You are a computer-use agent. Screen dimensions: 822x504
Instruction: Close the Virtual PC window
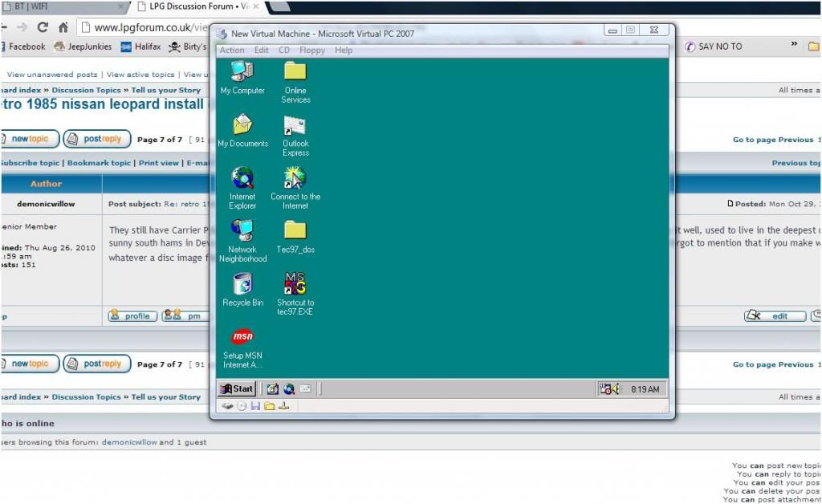[654, 30]
